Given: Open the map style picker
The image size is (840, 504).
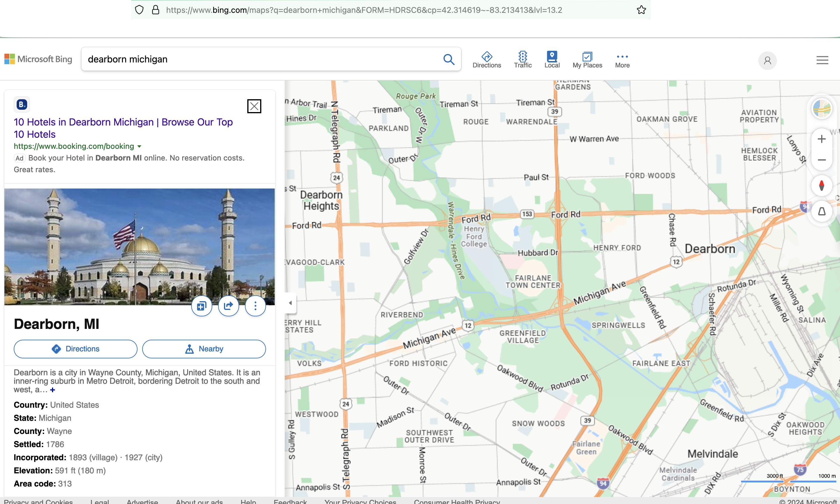Looking at the screenshot, I should pyautogui.click(x=821, y=108).
